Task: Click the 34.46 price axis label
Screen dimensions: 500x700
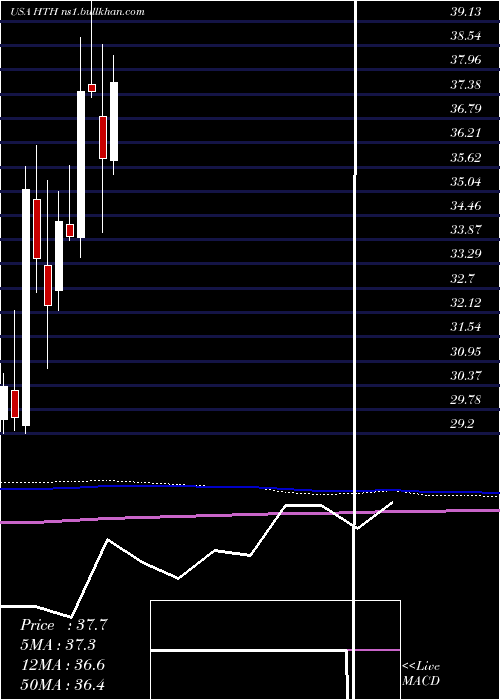Action: pos(466,205)
